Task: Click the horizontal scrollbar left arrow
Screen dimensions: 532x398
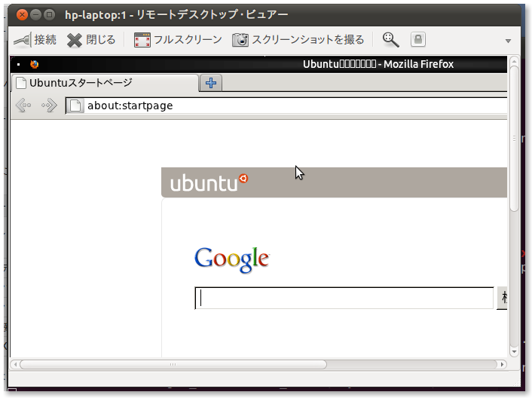Action: click(x=15, y=364)
